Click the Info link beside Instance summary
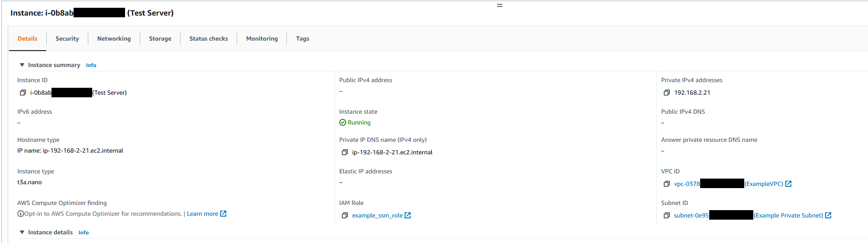This screenshot has width=868, height=243. pos(91,65)
